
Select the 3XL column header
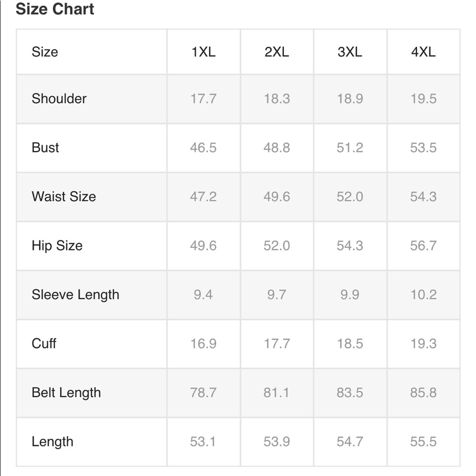coord(350,52)
